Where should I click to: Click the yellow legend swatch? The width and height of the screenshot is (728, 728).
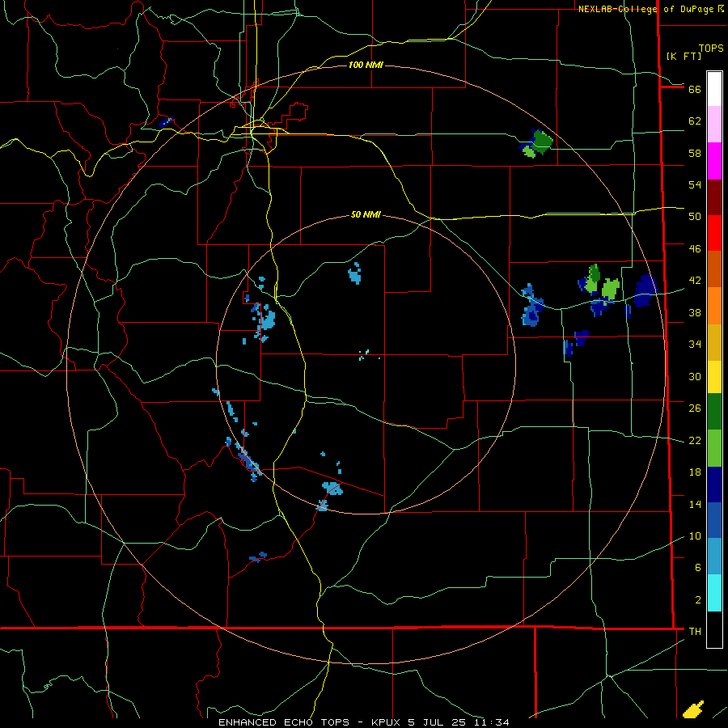click(x=714, y=376)
